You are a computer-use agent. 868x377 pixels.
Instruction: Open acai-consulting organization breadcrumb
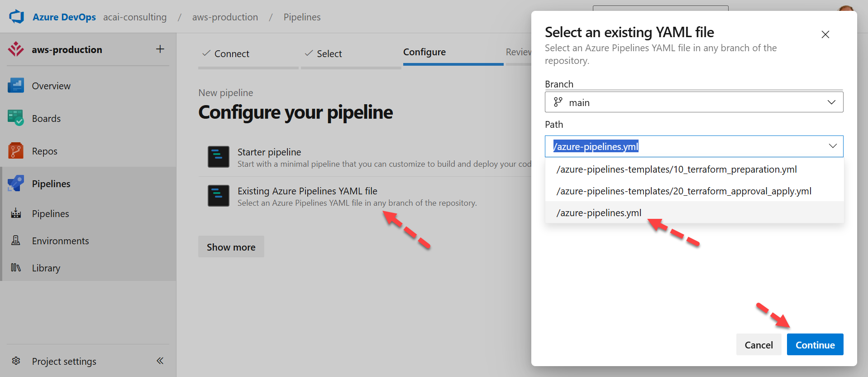click(x=135, y=17)
